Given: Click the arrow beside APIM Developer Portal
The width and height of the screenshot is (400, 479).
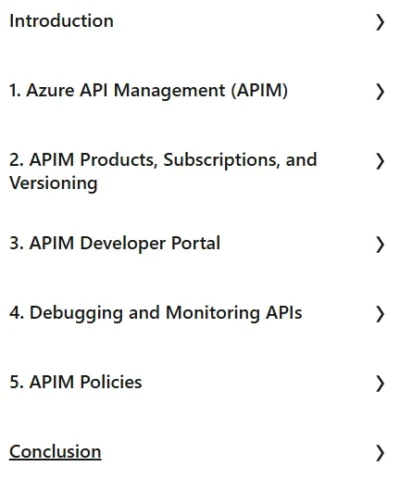Looking at the screenshot, I should 380,245.
